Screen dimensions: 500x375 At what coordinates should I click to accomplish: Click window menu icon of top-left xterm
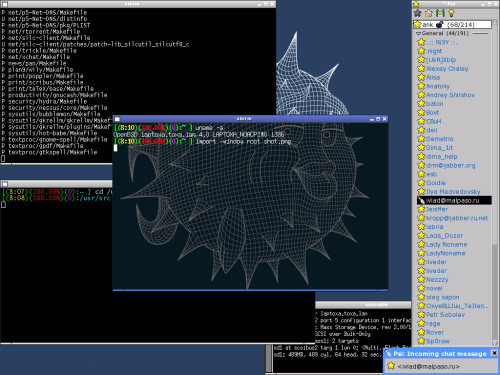point(4,4)
